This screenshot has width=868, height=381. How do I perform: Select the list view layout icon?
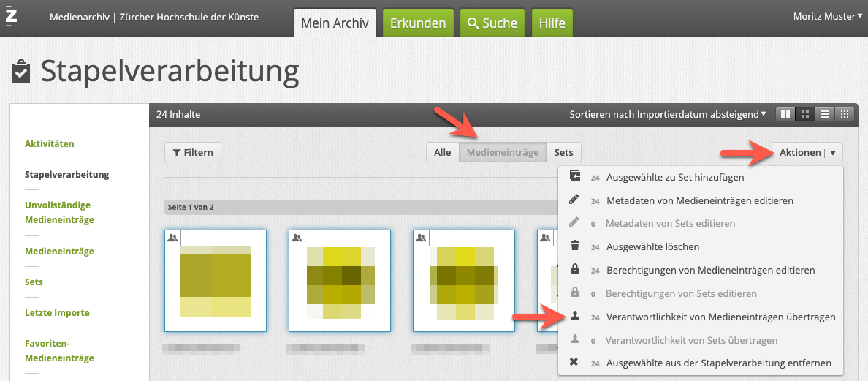825,114
